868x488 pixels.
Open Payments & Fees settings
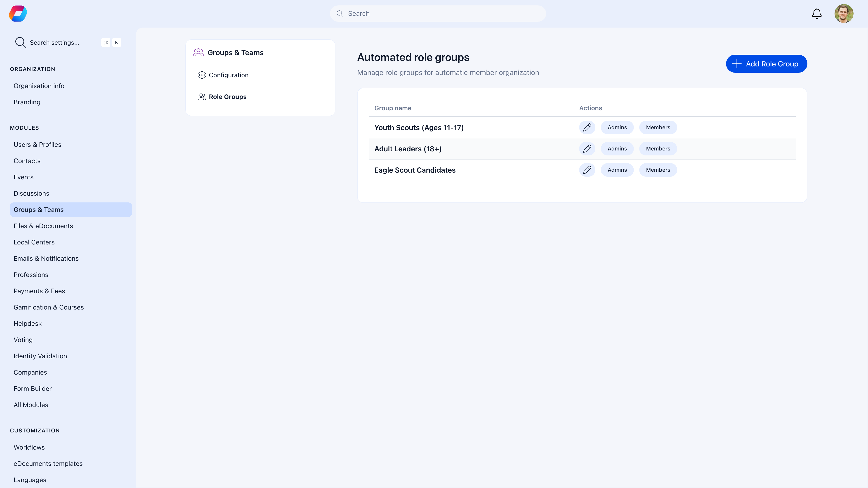pyautogui.click(x=39, y=291)
